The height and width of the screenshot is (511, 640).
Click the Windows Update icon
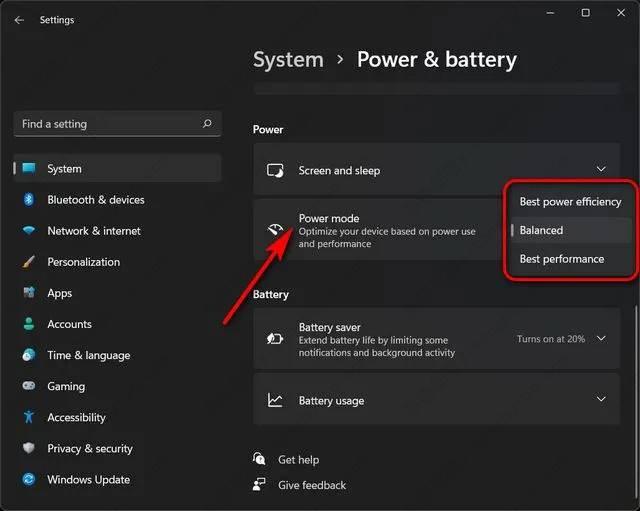(x=28, y=480)
